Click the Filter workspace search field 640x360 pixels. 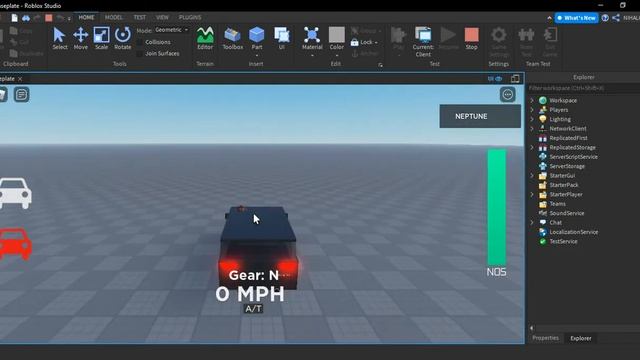(584, 88)
